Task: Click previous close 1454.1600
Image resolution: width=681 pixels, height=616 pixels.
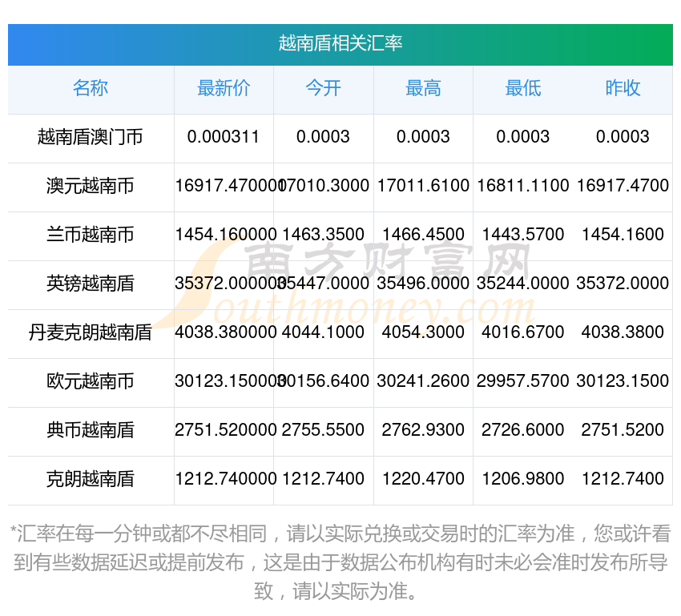Action: tap(623, 235)
